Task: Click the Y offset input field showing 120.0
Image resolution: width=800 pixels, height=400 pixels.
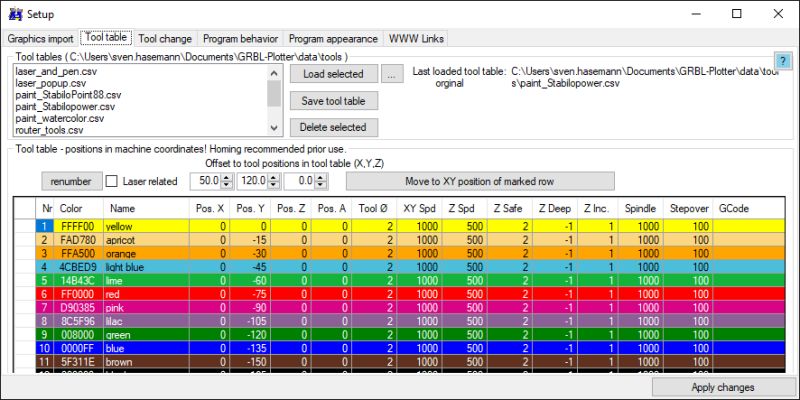Action: click(253, 181)
